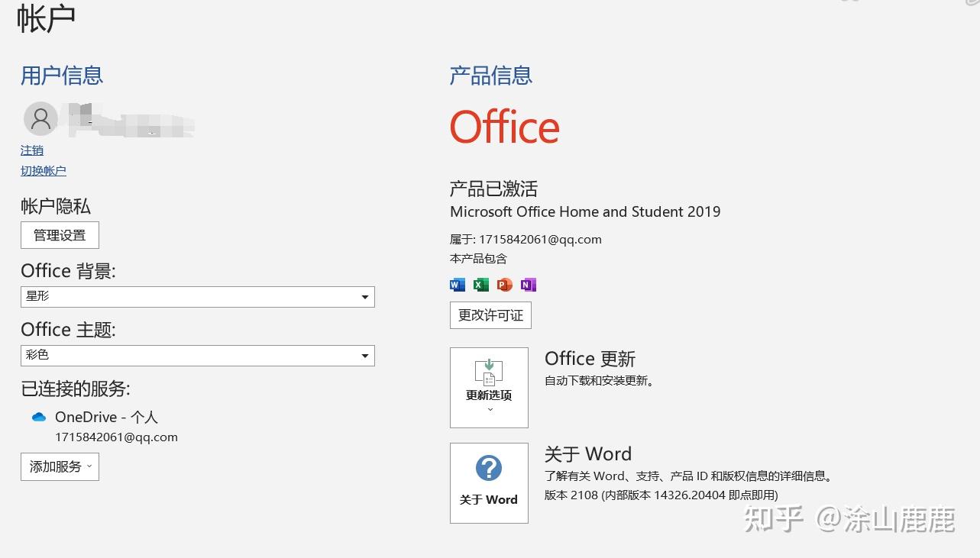Open the 更新选项 update options button
Viewport: 980px width, 558px height.
click(x=489, y=388)
